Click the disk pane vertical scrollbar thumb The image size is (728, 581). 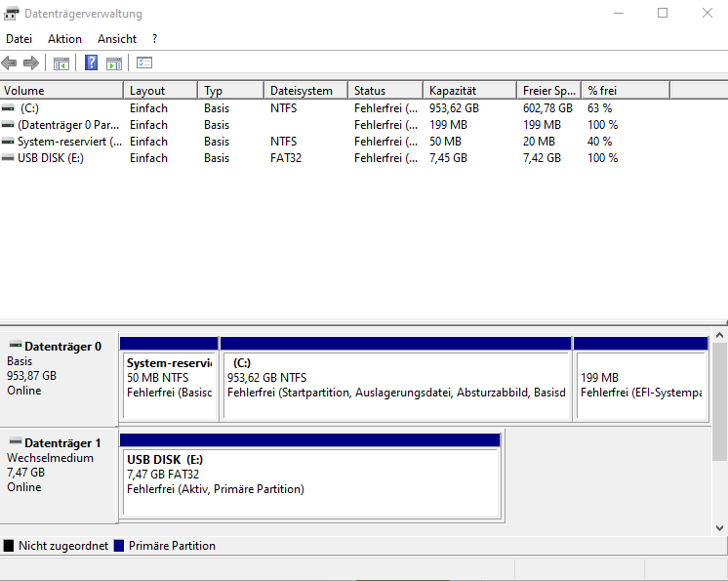(719, 401)
